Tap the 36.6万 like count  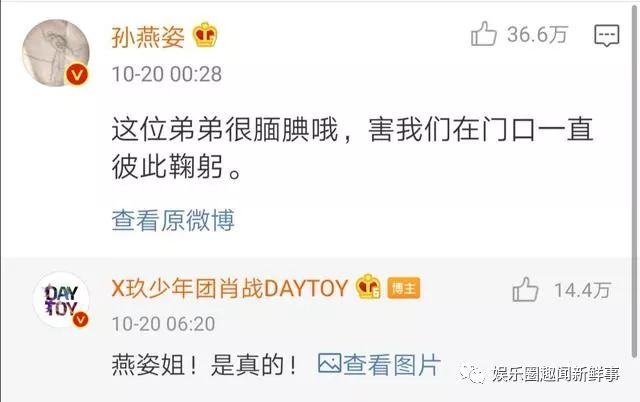(x=538, y=34)
